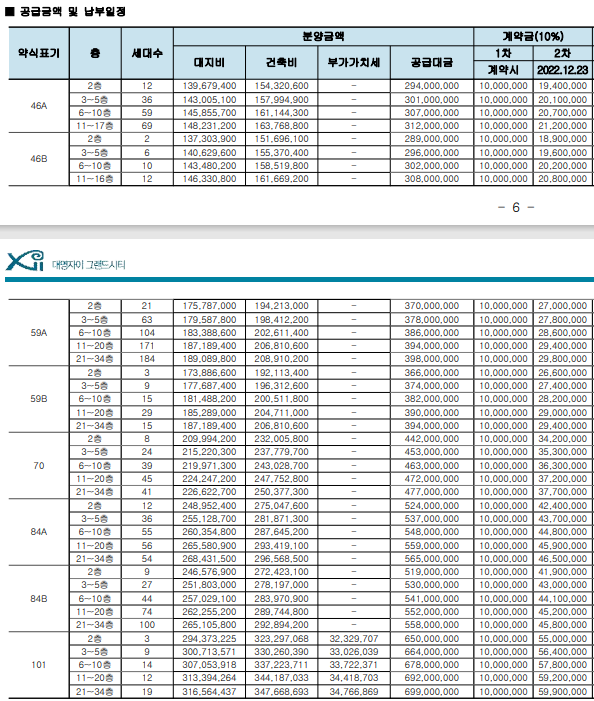Click the 약식표기 column header
The height and width of the screenshot is (701, 594).
click(x=39, y=53)
